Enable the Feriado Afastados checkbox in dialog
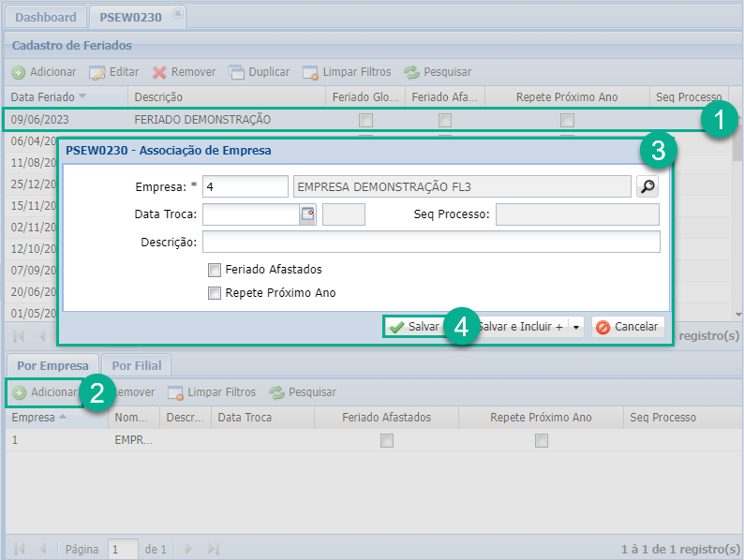 pyautogui.click(x=215, y=270)
